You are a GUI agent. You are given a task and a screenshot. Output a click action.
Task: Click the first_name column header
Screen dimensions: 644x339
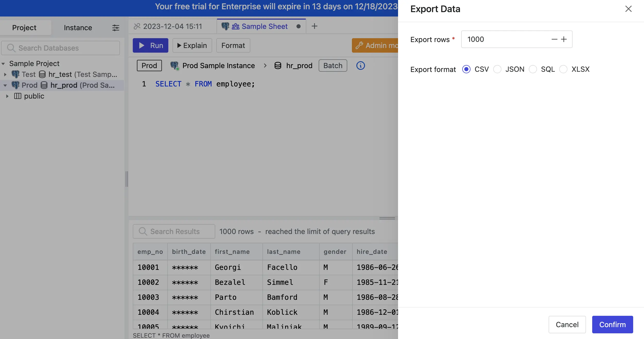[x=237, y=252]
